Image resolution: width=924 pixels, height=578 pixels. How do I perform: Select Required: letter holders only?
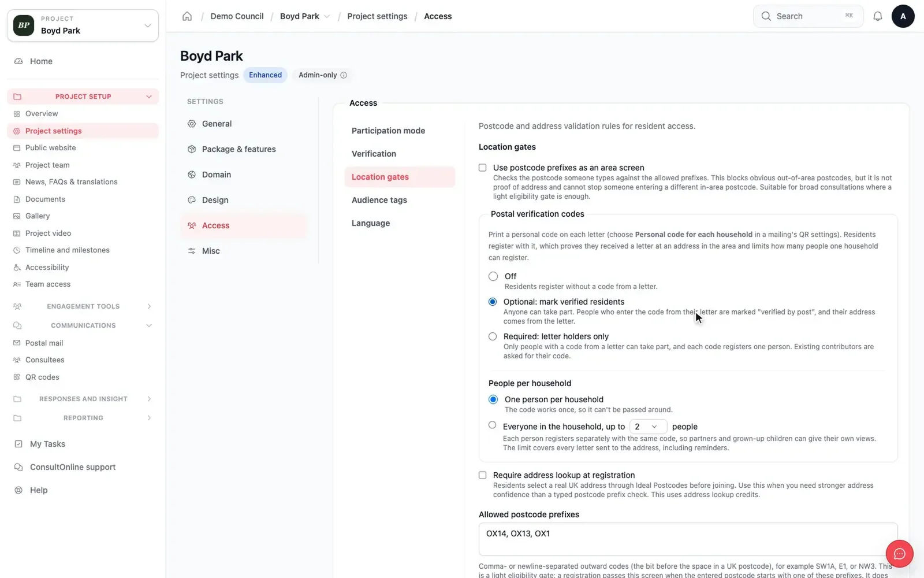[493, 336]
